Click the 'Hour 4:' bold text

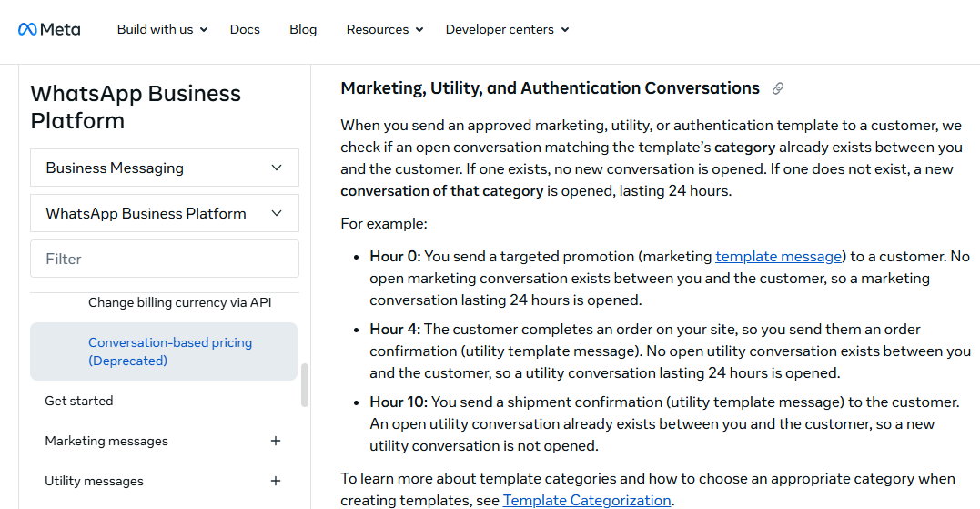pyautogui.click(x=395, y=329)
